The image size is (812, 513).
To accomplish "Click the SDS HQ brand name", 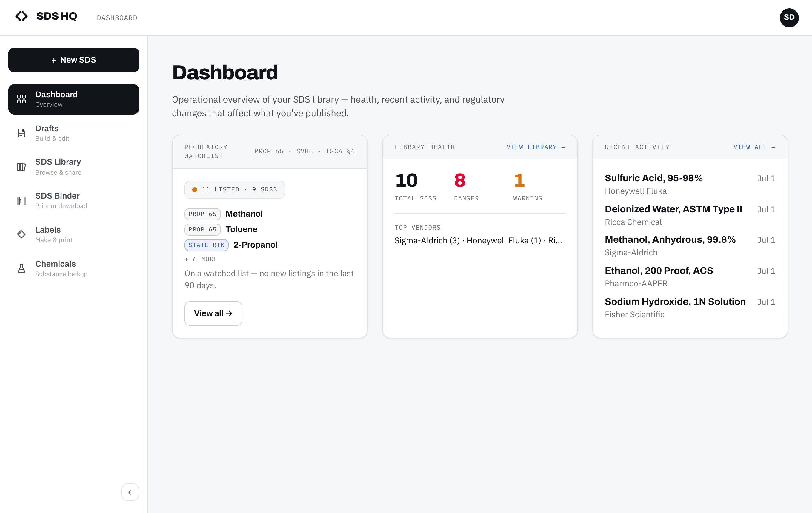I will point(57,16).
